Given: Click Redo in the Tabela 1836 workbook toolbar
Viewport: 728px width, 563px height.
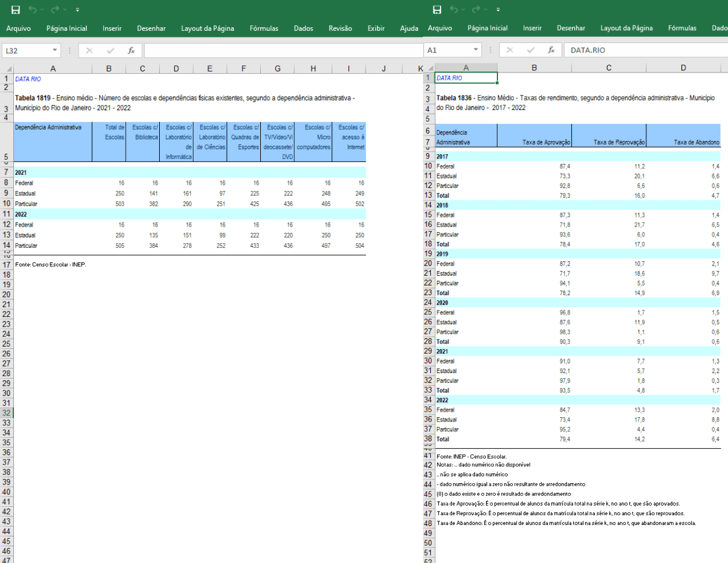Looking at the screenshot, I should pyautogui.click(x=476, y=10).
